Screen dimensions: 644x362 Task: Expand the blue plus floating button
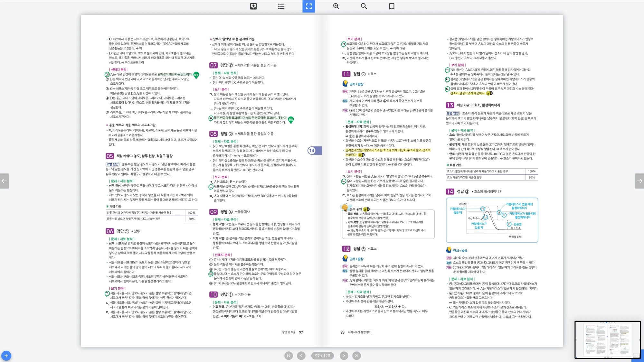point(6,356)
